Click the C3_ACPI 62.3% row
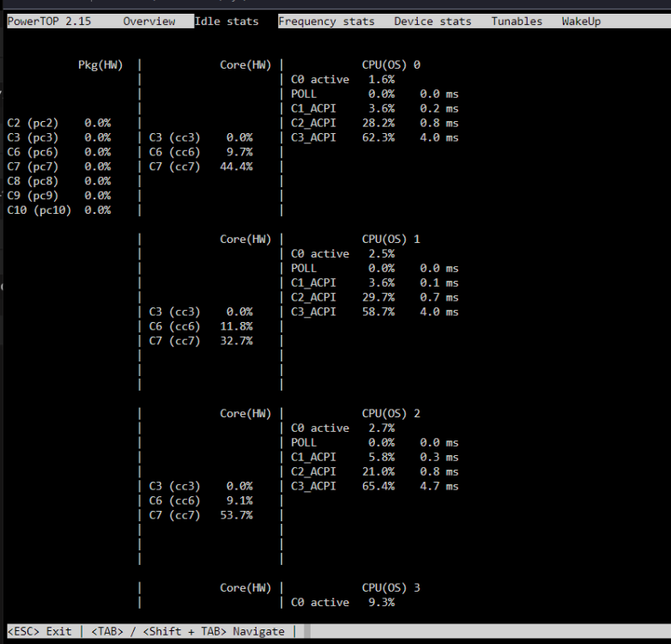 pos(374,138)
